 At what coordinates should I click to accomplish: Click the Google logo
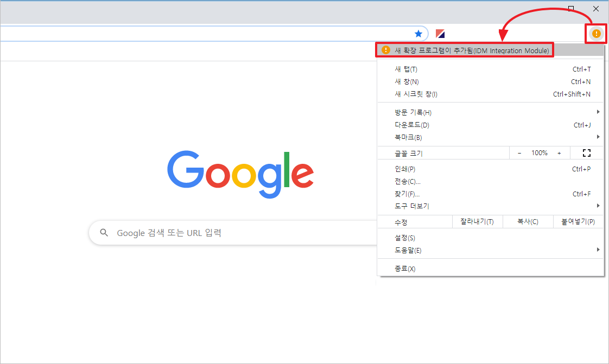[240, 174]
